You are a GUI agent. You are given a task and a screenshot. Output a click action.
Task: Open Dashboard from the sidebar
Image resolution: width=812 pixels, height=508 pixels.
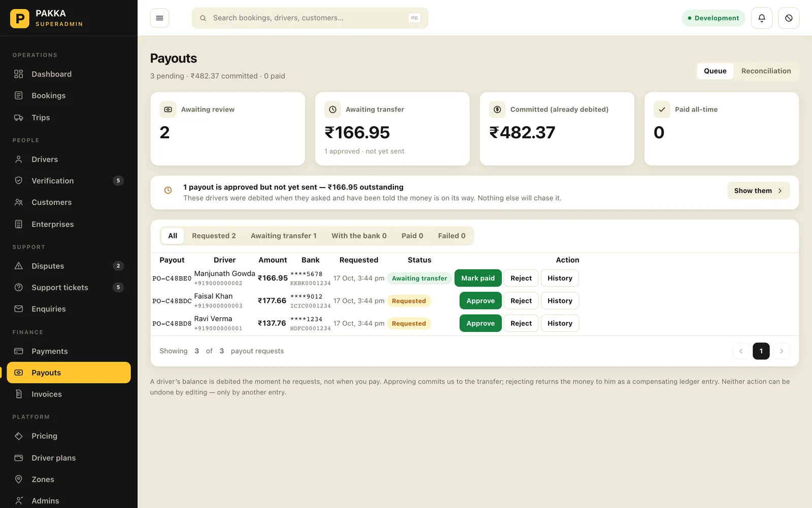69,74
